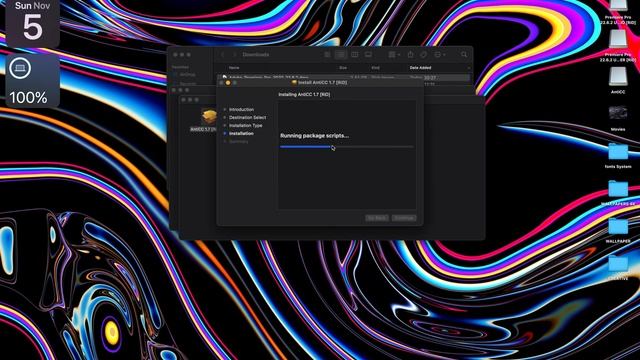Image resolution: width=640 pixels, height=360 pixels.
Task: Click the 'Installing AntiCC 1.7 [RiD]' heading
Action: pyautogui.click(x=304, y=94)
